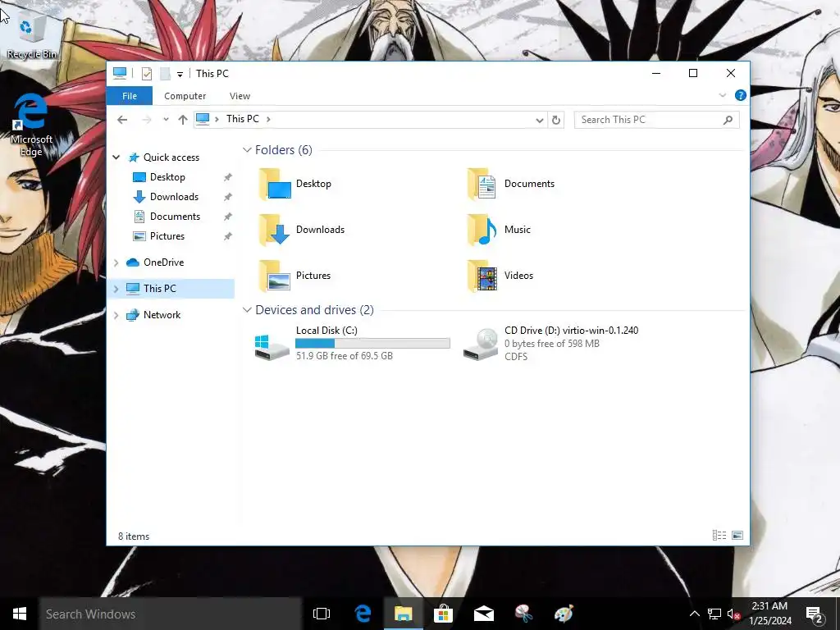The height and width of the screenshot is (630, 840).
Task: Select Local Disk (C:) drive
Action: click(353, 344)
